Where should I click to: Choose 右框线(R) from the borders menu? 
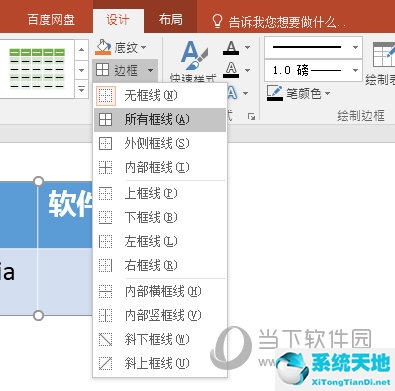click(x=160, y=265)
